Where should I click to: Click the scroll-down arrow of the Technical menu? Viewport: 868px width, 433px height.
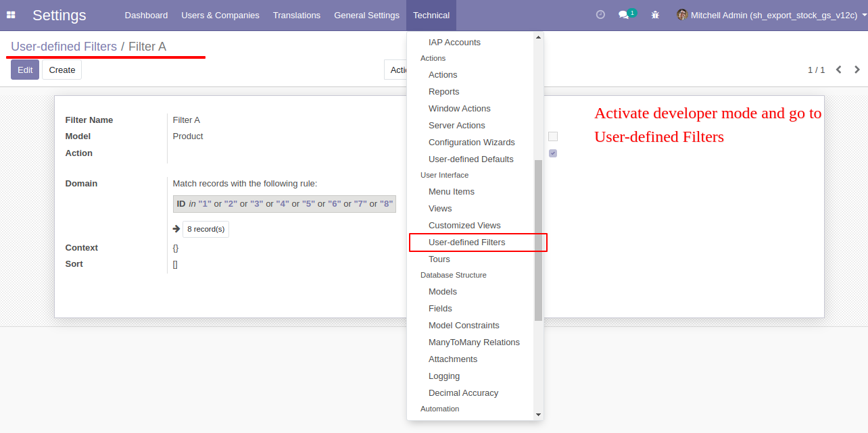click(x=538, y=414)
